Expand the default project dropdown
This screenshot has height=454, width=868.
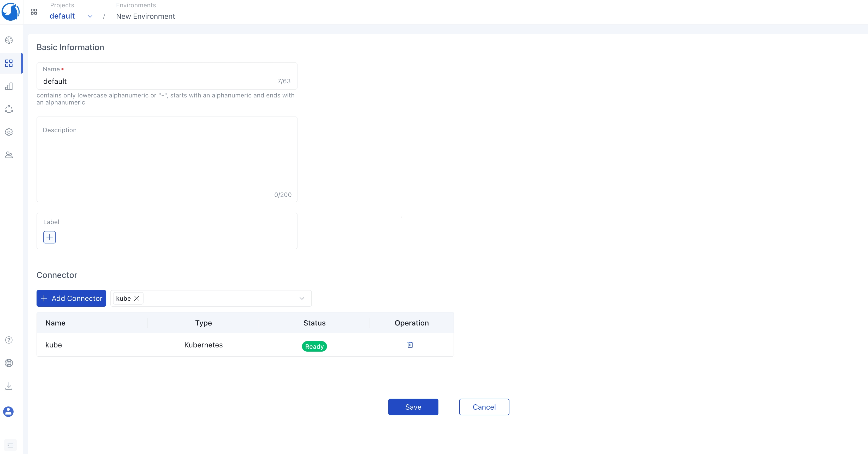[x=90, y=16]
